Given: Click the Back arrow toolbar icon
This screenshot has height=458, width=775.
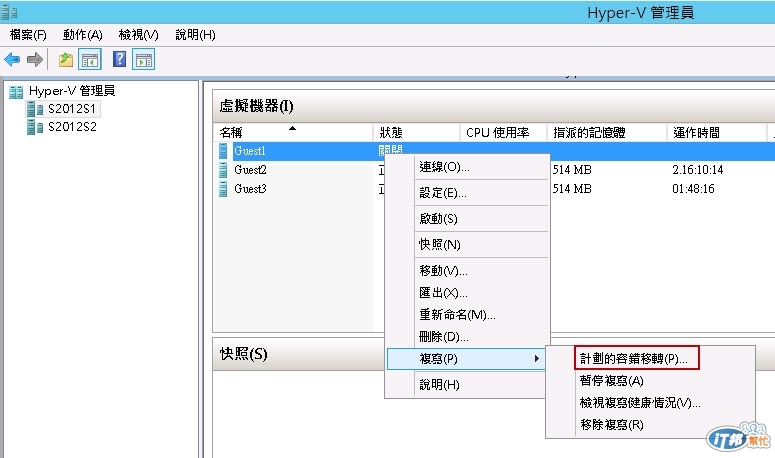Looking at the screenshot, I should pos(12,60).
